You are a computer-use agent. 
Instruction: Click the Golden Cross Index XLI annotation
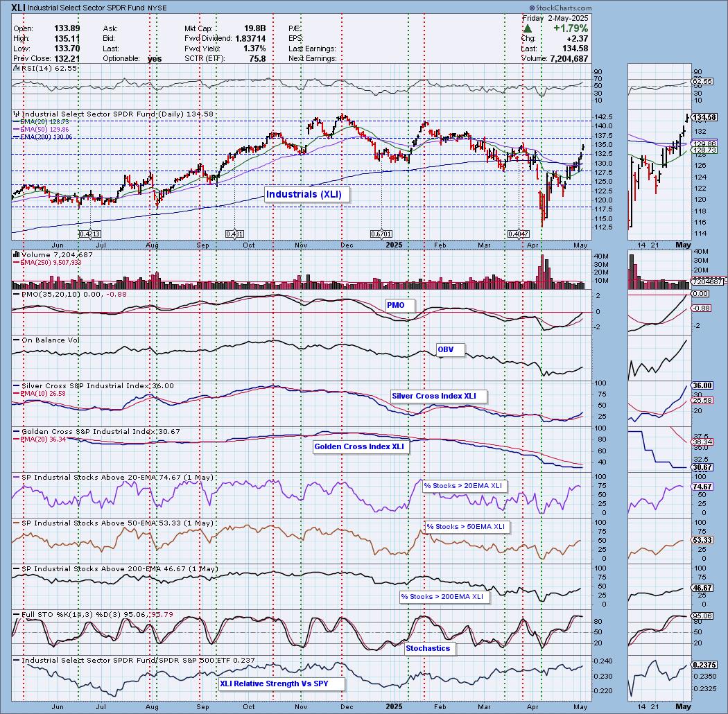pyautogui.click(x=361, y=446)
